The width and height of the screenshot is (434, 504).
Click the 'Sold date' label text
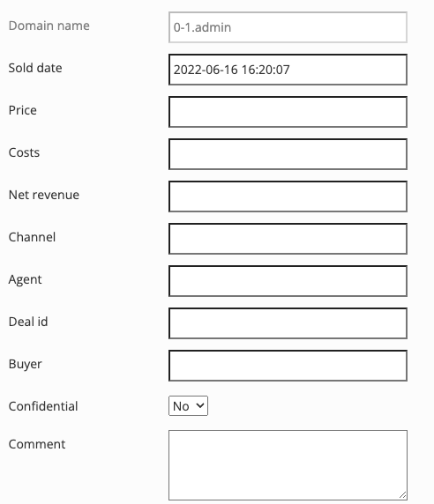tap(35, 68)
